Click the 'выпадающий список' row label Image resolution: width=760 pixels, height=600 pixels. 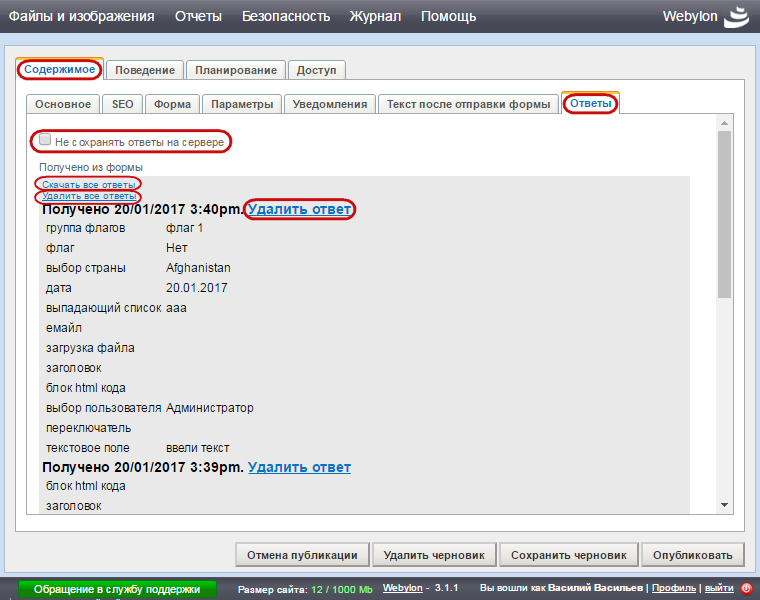[x=104, y=308]
